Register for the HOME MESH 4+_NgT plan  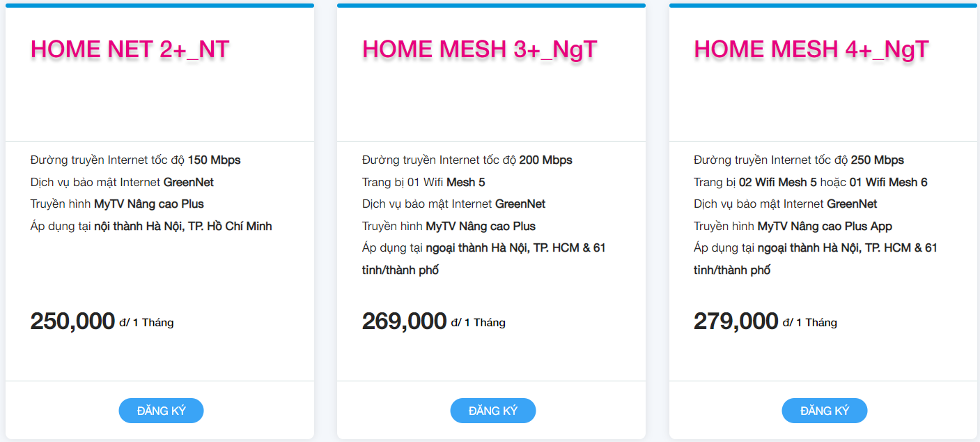click(824, 411)
